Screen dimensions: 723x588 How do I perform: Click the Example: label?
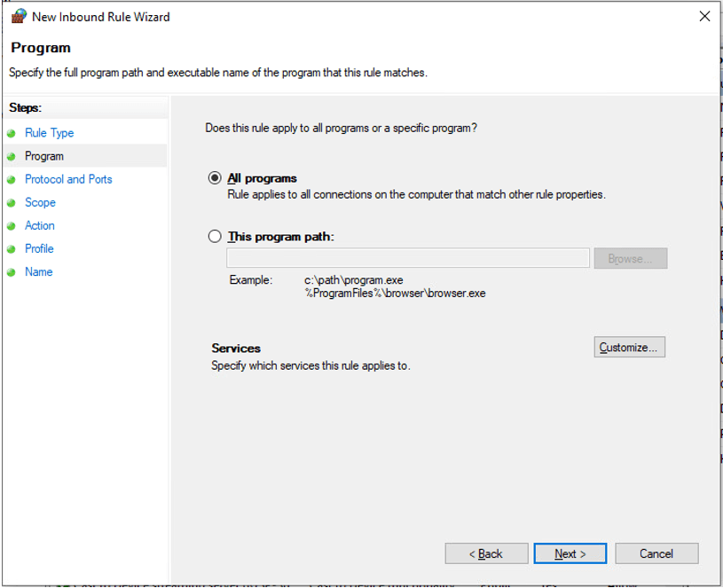[251, 279]
